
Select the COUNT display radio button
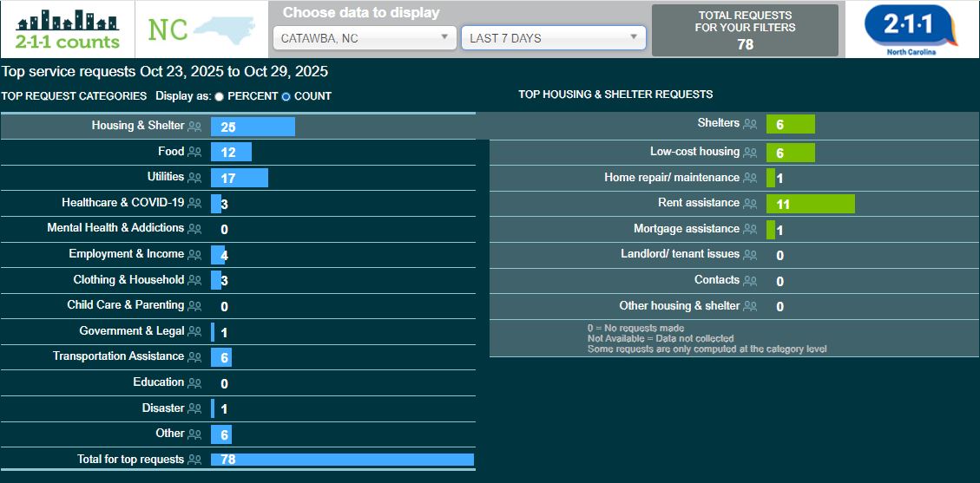286,96
